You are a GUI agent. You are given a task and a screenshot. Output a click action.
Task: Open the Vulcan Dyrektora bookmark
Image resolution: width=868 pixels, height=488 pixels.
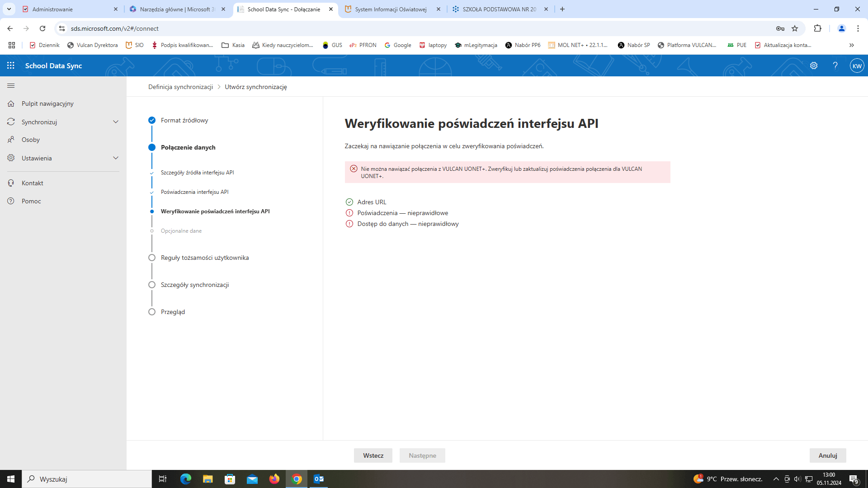[93, 45]
